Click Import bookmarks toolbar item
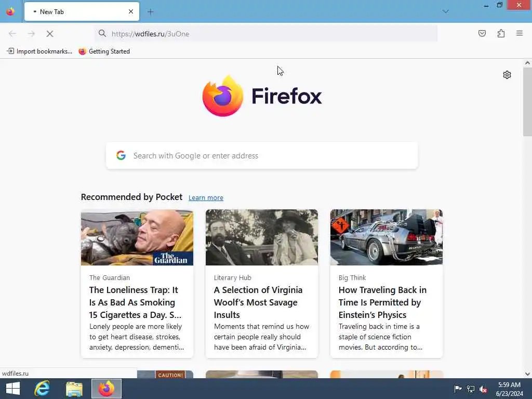This screenshot has height=399, width=532. 39,51
